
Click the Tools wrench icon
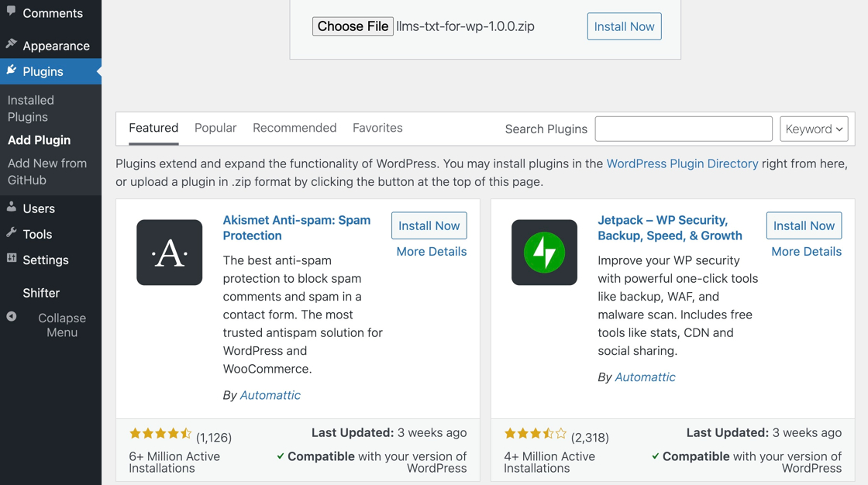[11, 232]
